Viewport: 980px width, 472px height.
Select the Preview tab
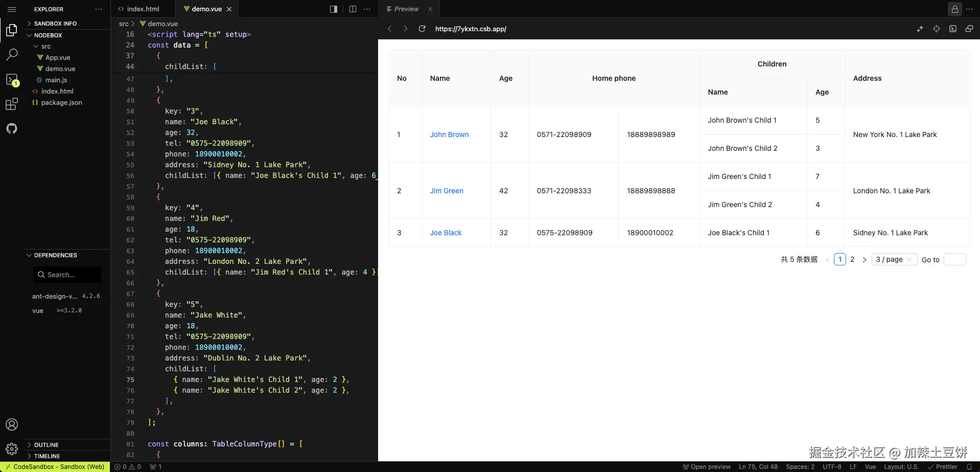[x=406, y=9]
